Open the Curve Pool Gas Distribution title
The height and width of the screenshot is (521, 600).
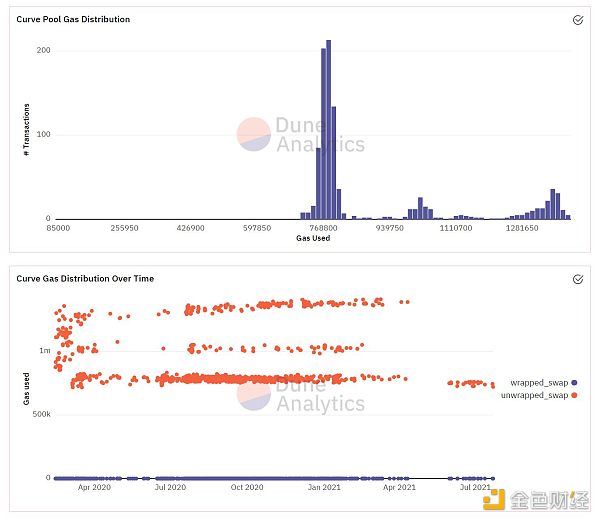73,19
